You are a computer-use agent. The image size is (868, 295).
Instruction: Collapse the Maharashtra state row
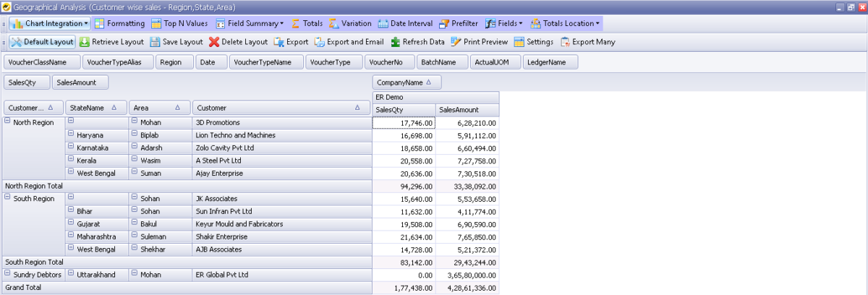(71, 236)
